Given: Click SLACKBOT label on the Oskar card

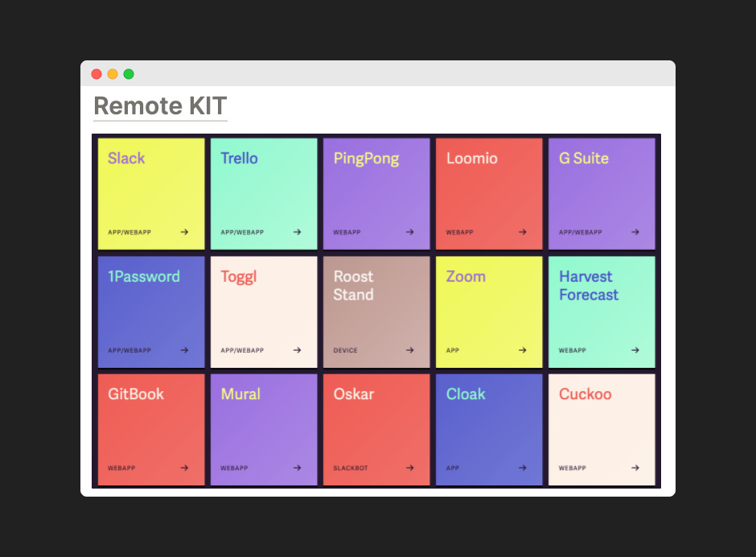Looking at the screenshot, I should 351,468.
